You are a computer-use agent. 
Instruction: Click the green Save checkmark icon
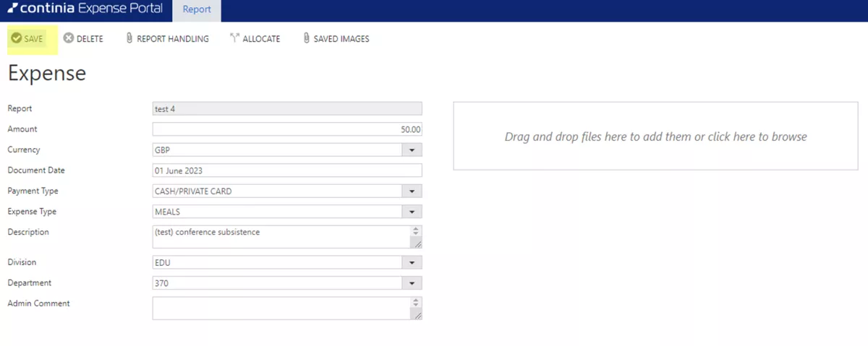(x=16, y=39)
